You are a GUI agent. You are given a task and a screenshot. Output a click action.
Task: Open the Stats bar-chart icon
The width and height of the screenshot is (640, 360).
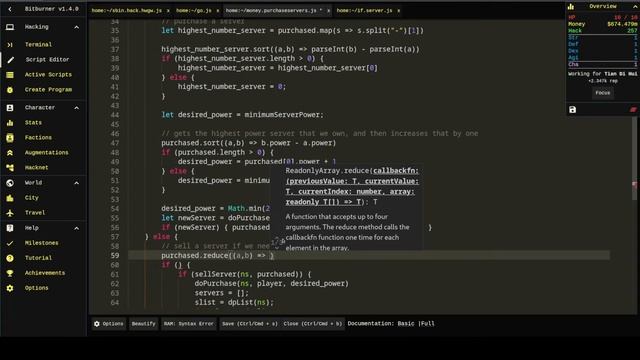[10, 122]
